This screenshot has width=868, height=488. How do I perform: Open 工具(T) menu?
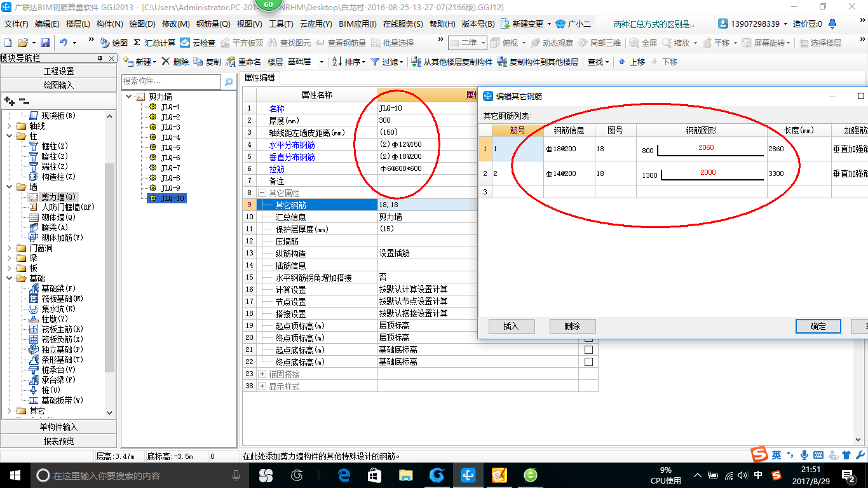(281, 24)
